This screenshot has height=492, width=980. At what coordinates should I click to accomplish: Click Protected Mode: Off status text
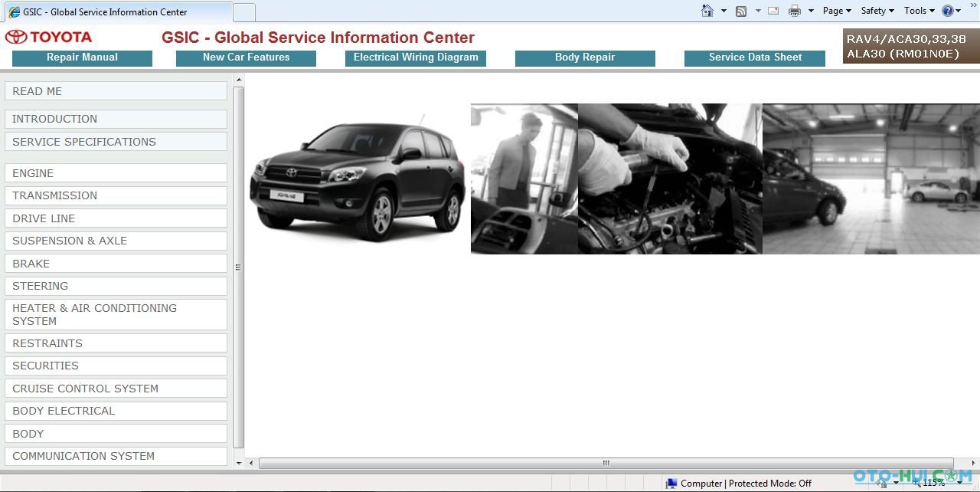point(770,484)
